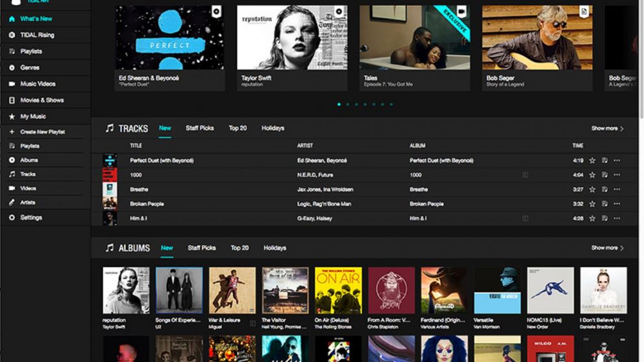The width and height of the screenshot is (644, 362).
Task: Open On Air (Deluxe) Rolling Stones album
Action: tap(338, 291)
